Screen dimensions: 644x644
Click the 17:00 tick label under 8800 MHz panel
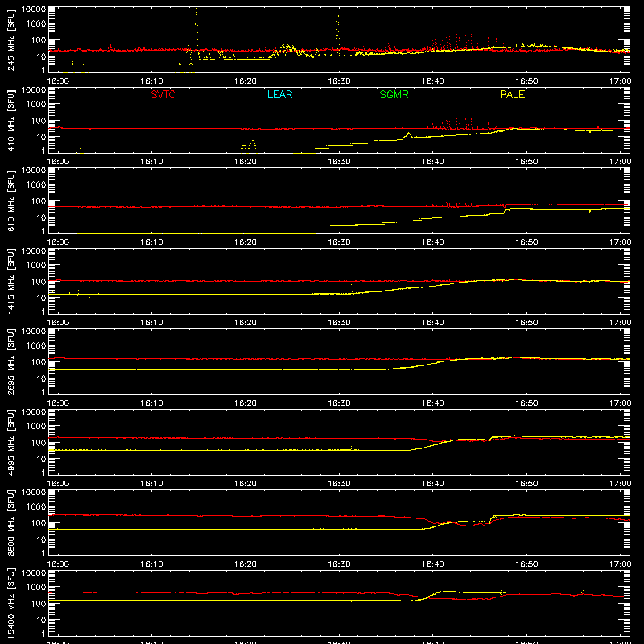click(620, 564)
